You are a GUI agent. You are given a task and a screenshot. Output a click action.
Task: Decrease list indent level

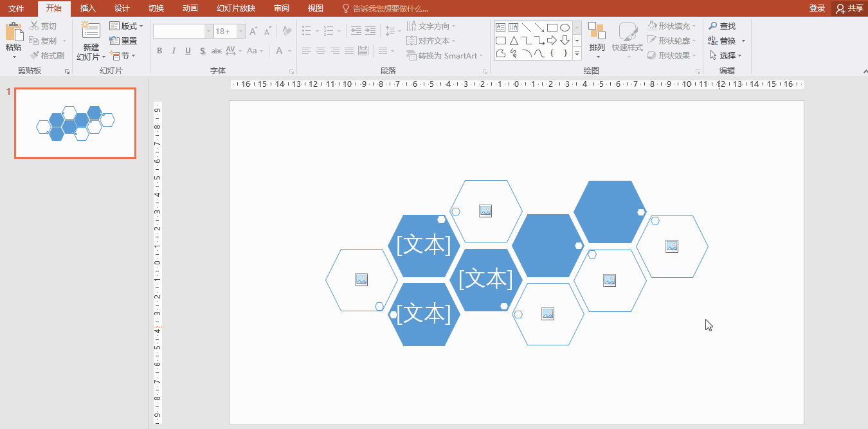tap(356, 30)
